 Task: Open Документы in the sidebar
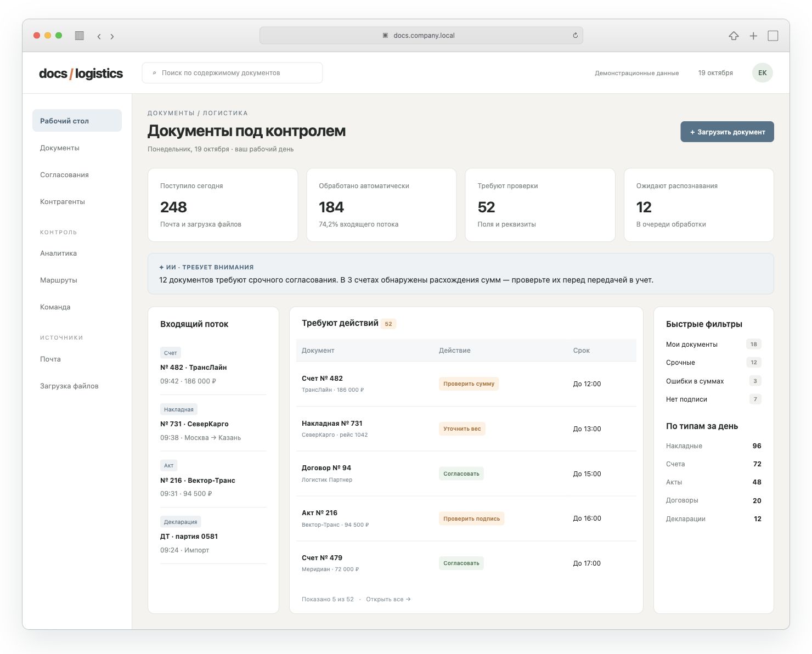[77, 148]
